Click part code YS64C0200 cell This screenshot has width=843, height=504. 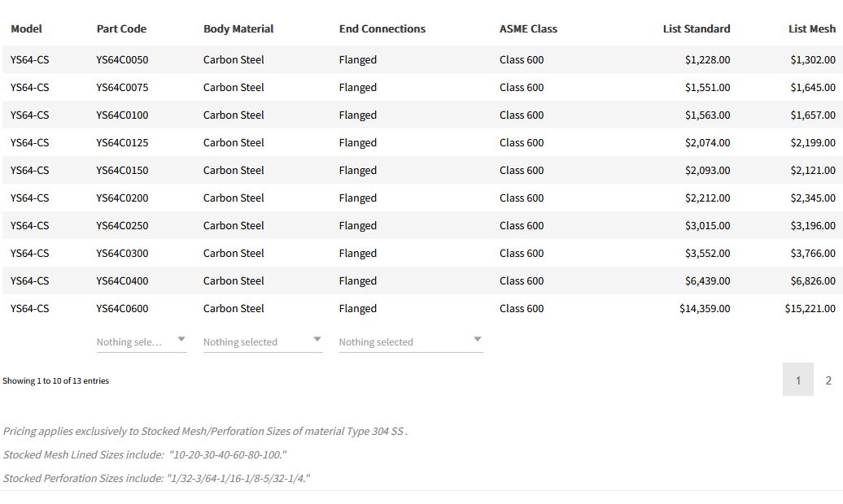[122, 198]
